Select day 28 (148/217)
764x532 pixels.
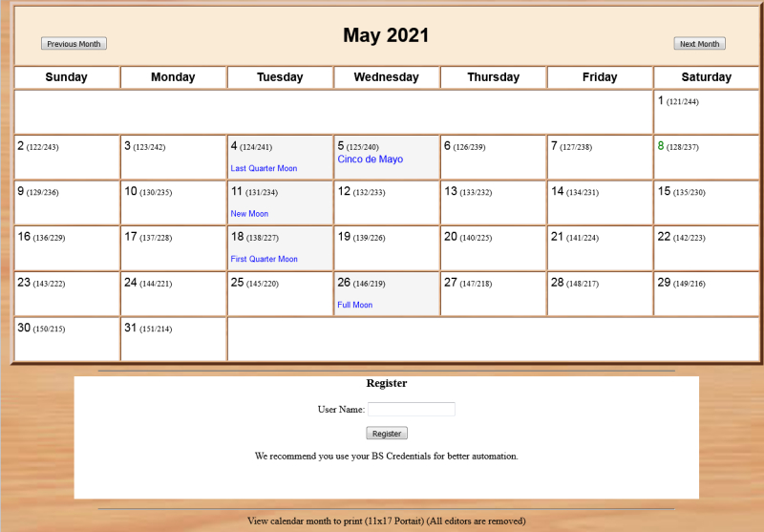[600, 294]
